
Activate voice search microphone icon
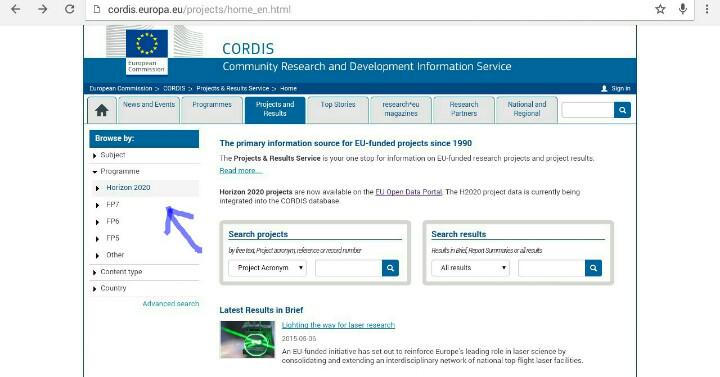click(x=683, y=9)
